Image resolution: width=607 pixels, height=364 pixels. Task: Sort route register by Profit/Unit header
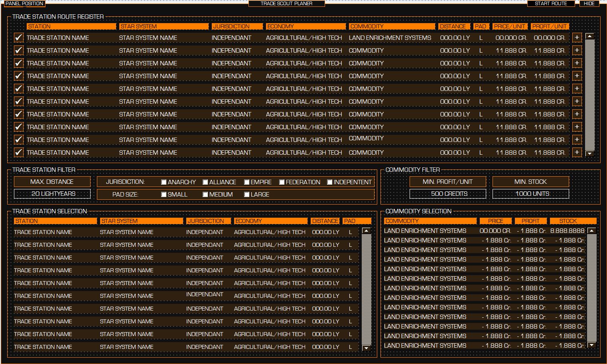[x=550, y=26]
